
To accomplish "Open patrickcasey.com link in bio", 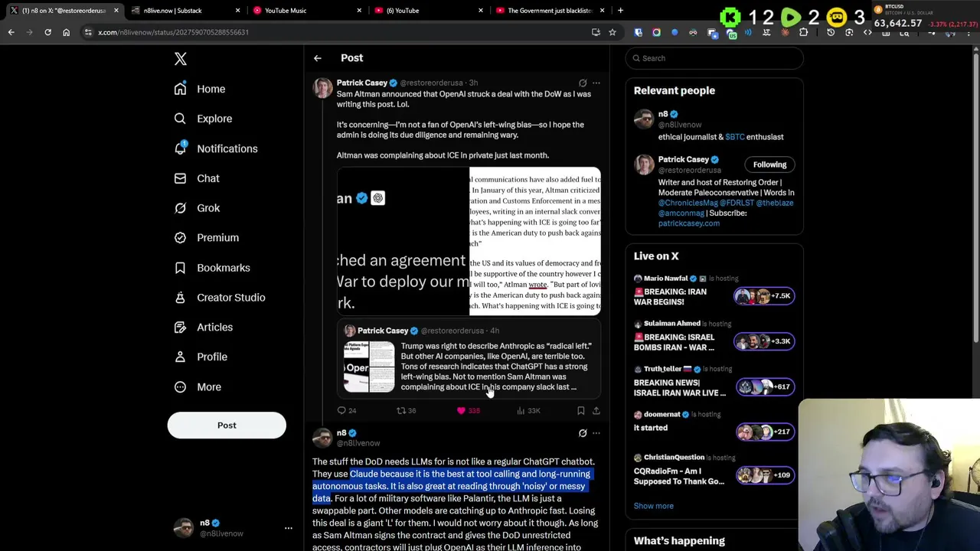I will (688, 223).
